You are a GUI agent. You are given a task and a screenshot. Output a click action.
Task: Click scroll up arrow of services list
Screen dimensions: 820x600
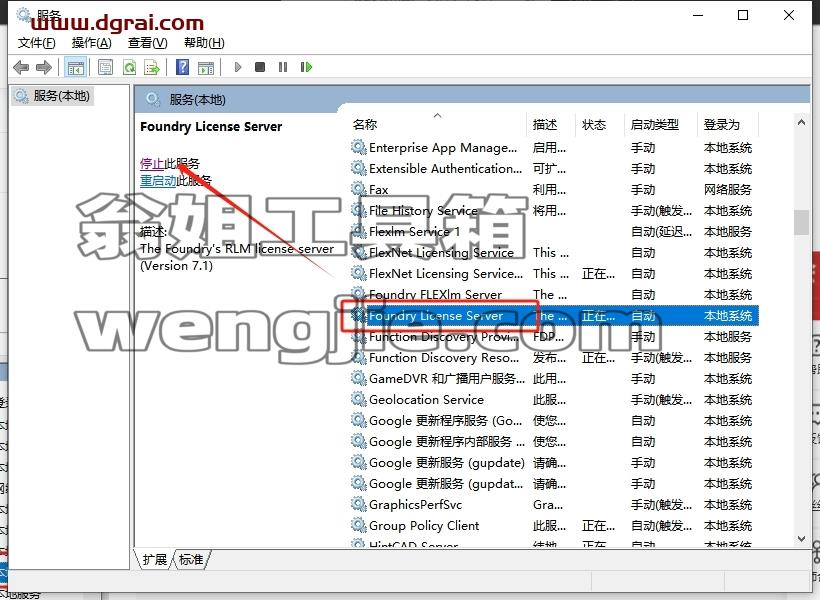(801, 122)
